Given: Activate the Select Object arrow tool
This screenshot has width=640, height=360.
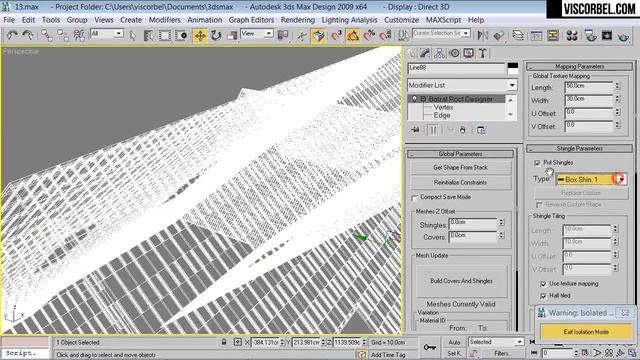Looking at the screenshot, I should (x=133, y=36).
